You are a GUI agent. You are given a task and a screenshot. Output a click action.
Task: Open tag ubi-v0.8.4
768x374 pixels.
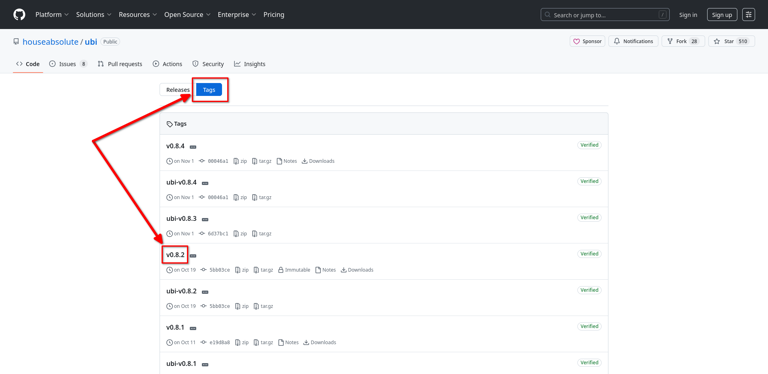click(181, 182)
